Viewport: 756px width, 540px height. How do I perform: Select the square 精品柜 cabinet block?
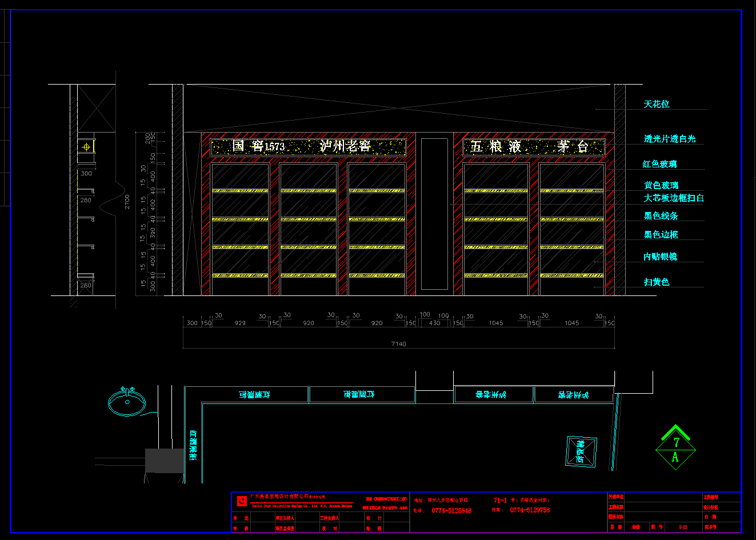(x=582, y=451)
